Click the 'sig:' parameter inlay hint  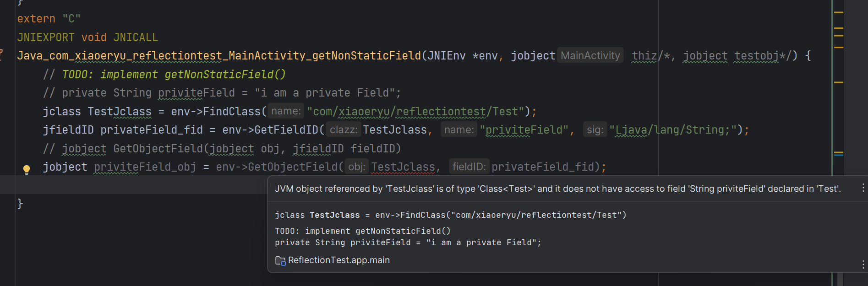click(595, 130)
